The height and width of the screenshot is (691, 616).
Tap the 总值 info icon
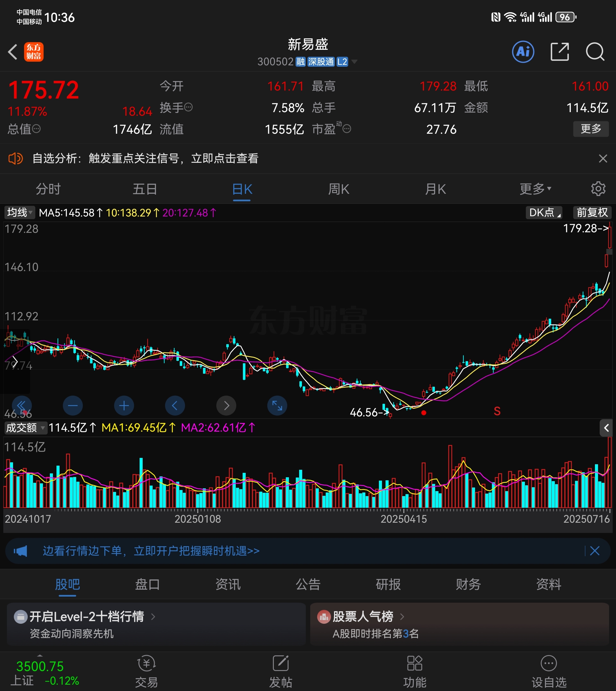[36, 129]
